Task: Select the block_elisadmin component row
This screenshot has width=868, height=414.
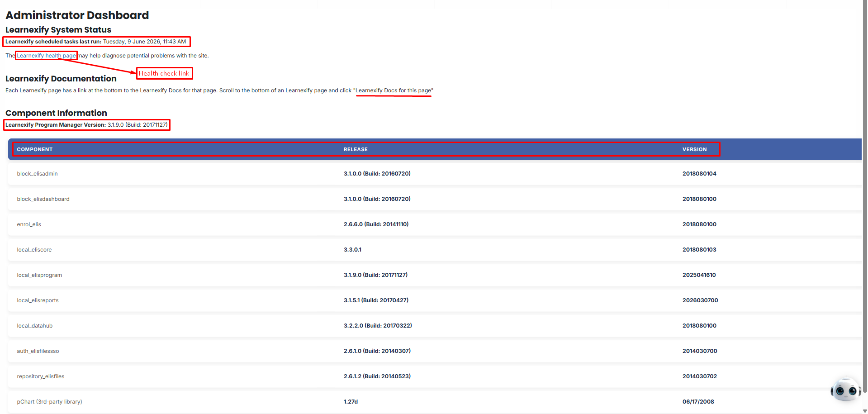Action: click(x=435, y=174)
